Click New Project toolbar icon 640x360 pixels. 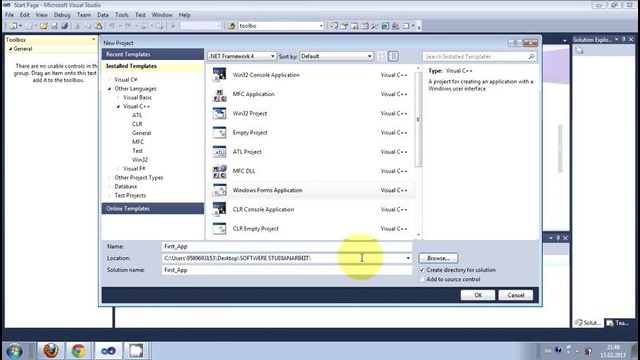tap(13, 26)
